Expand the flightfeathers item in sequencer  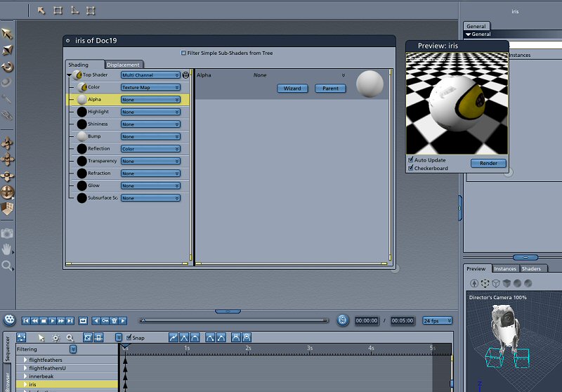(x=26, y=360)
